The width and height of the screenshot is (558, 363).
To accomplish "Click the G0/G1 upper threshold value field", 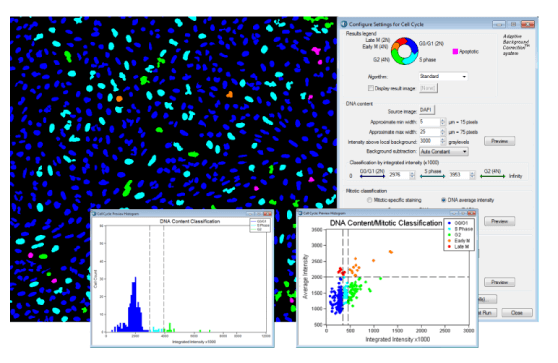I will tap(399, 175).
